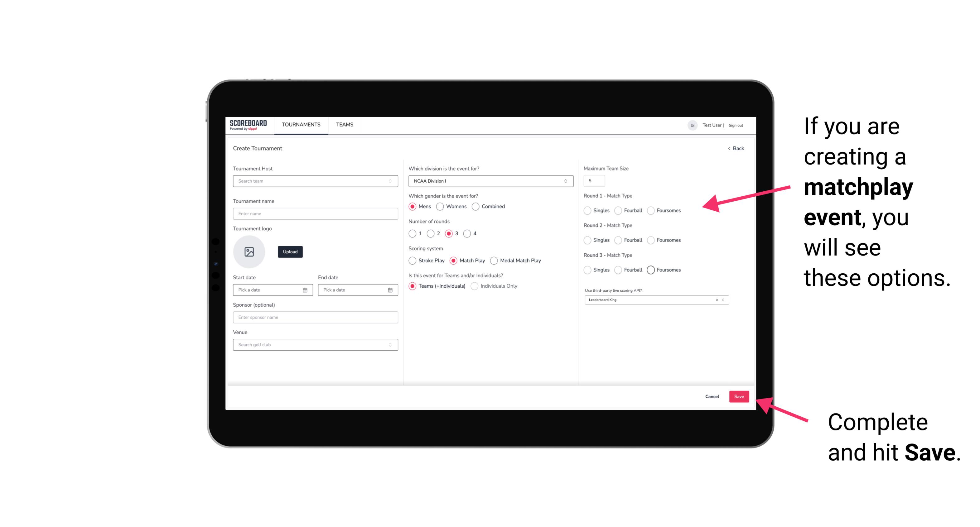Switch to the TOURNAMENTS tab
The height and width of the screenshot is (527, 980).
301,125
